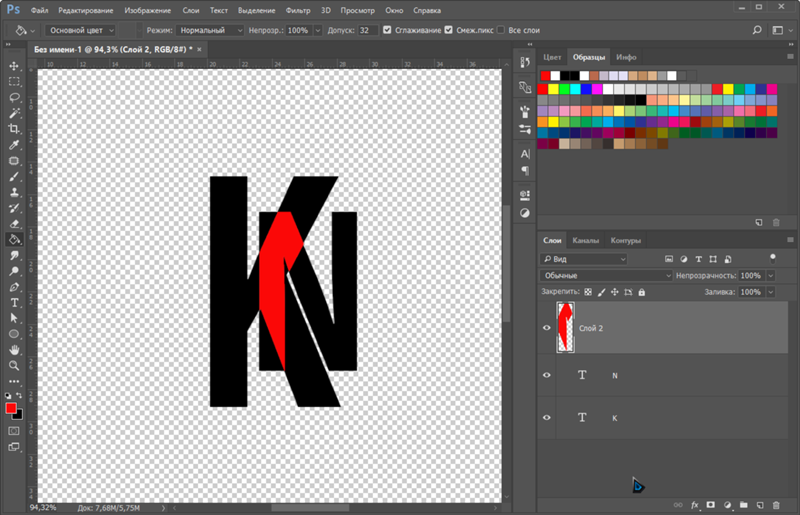This screenshot has height=515, width=800.
Task: Click the red foreground color swatch
Action: tap(11, 409)
